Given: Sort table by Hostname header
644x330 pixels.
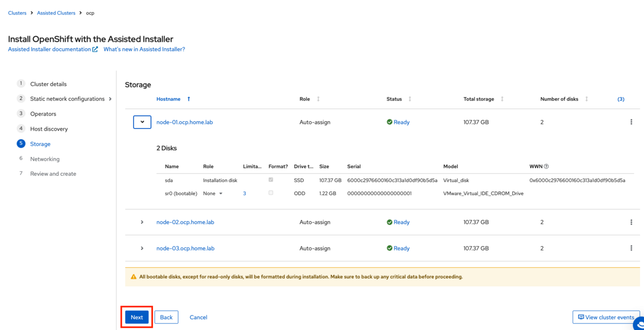Looking at the screenshot, I should [x=169, y=99].
